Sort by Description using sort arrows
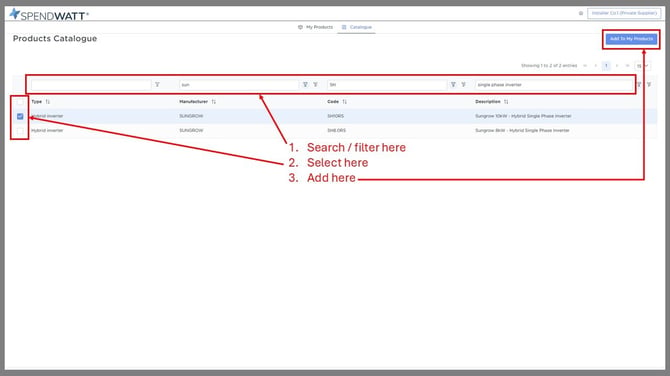This screenshot has width=670, height=376. pos(506,102)
